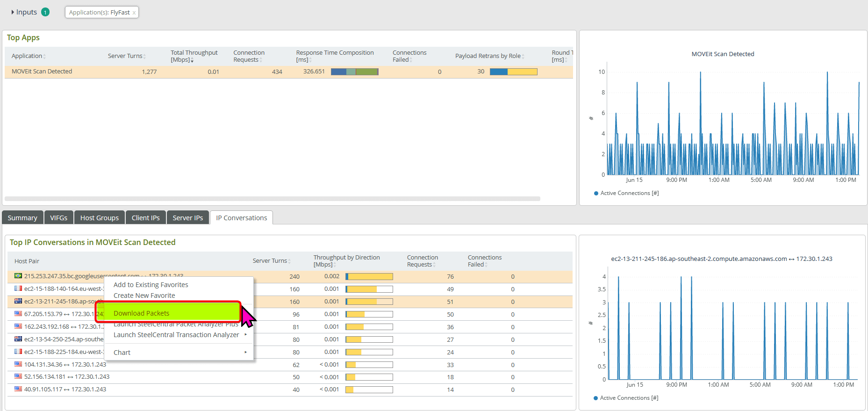Switch to the VIFGs tab

coord(58,218)
